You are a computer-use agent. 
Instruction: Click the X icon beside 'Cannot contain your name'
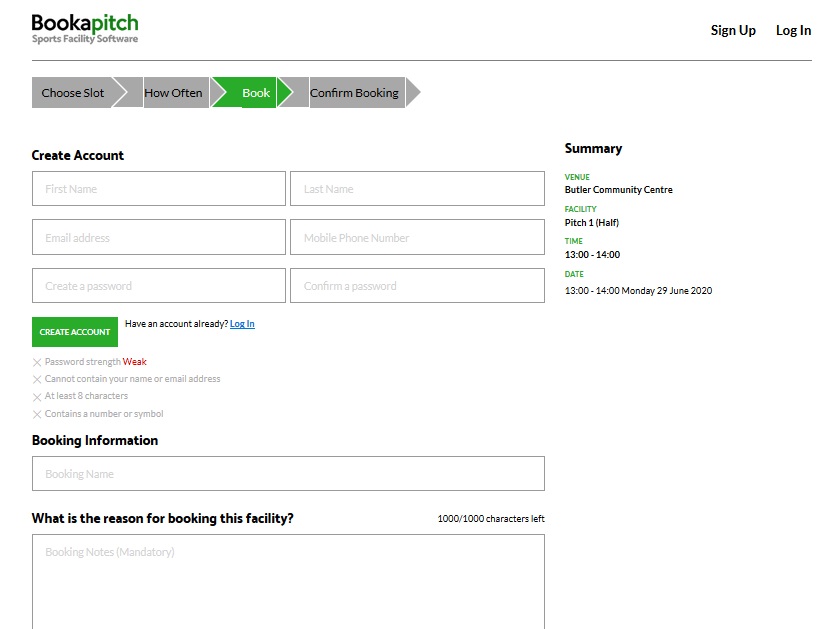tap(37, 380)
